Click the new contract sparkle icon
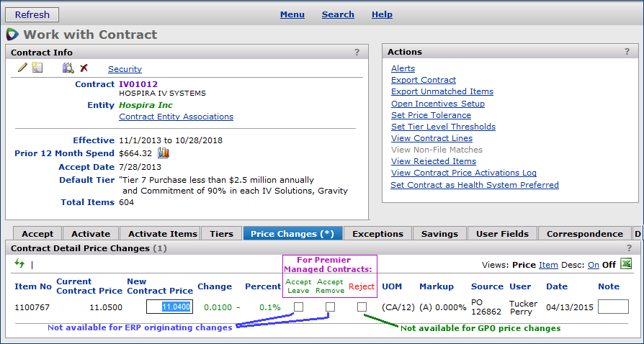This screenshot has height=344, width=644. click(x=37, y=68)
